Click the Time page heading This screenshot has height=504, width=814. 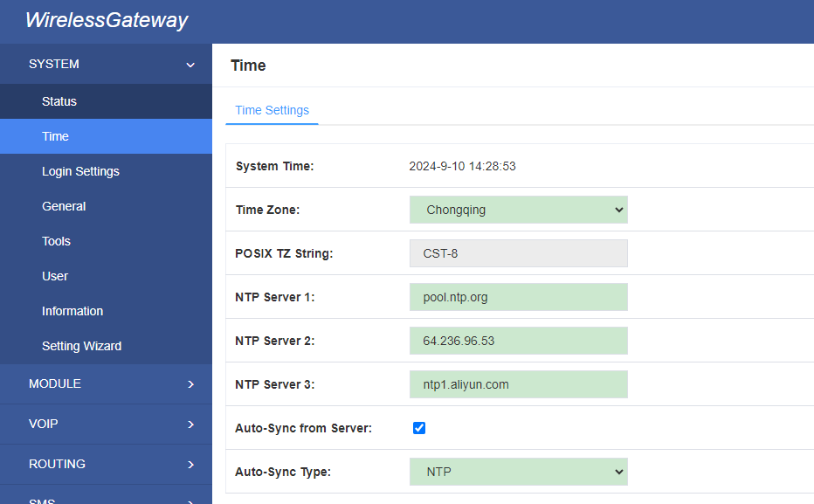click(x=248, y=66)
